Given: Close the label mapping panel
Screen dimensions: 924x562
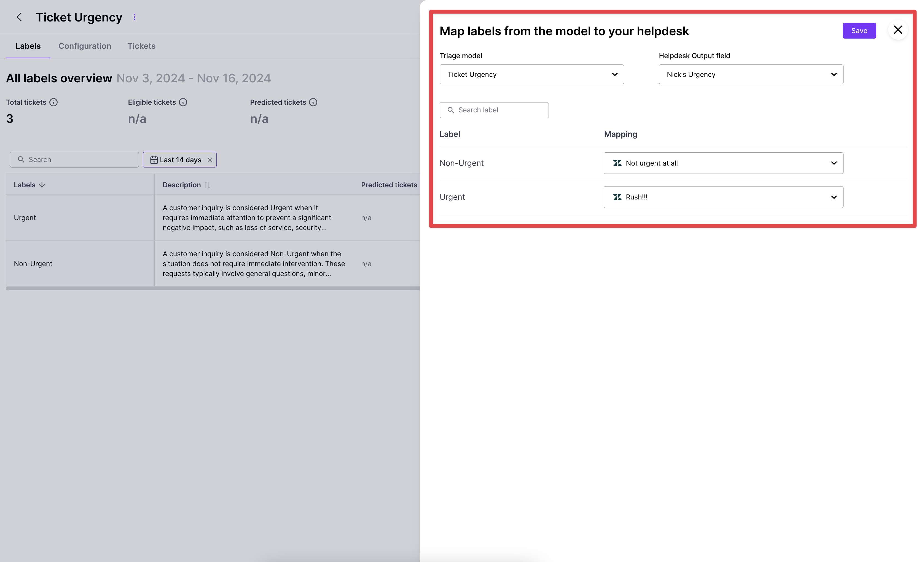Looking at the screenshot, I should (898, 30).
